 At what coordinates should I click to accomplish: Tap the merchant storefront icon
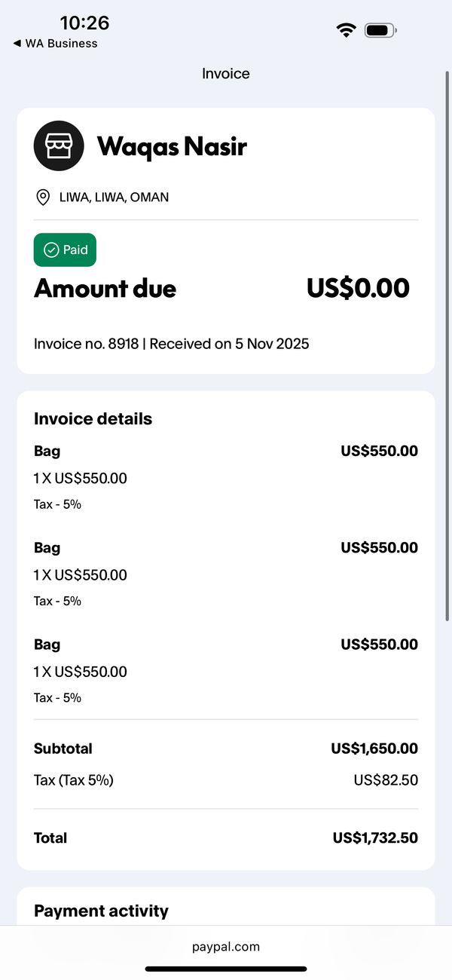coord(59,145)
